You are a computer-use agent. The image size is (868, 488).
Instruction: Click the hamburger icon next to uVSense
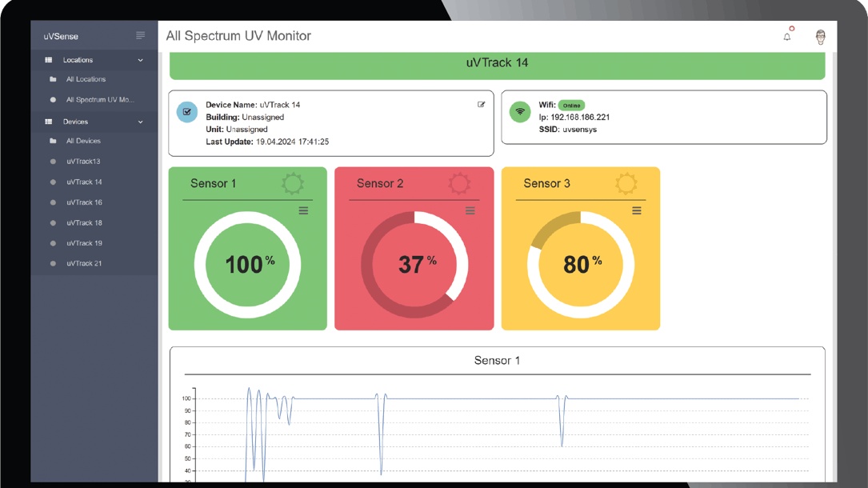[138, 35]
